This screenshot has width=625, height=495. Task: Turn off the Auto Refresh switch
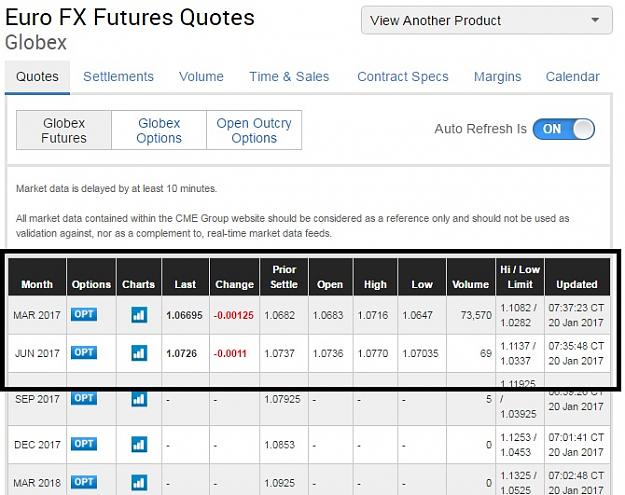(x=564, y=129)
